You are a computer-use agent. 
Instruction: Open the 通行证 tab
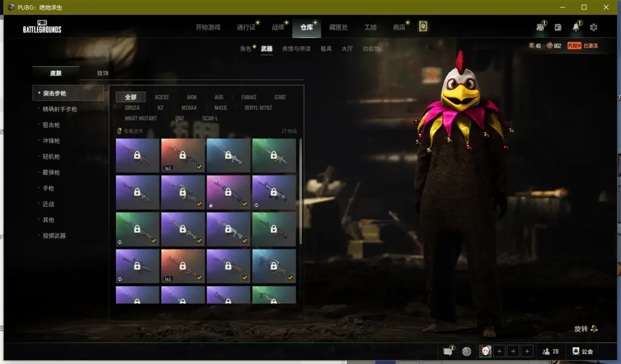coord(246,28)
